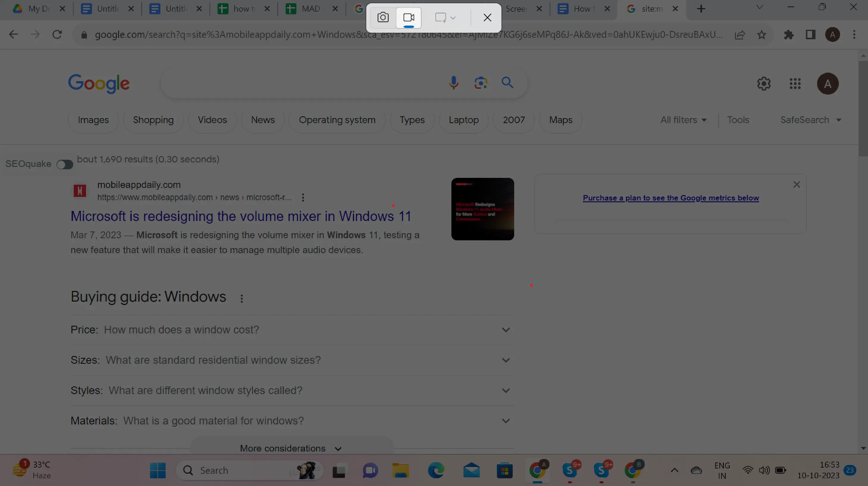Open the SafeSearch dropdown
The width and height of the screenshot is (868, 486).
point(811,120)
